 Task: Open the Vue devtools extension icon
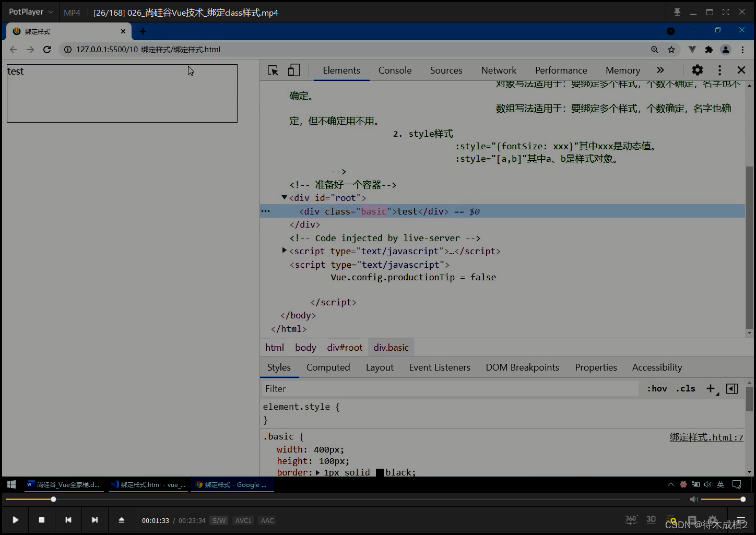(x=692, y=50)
